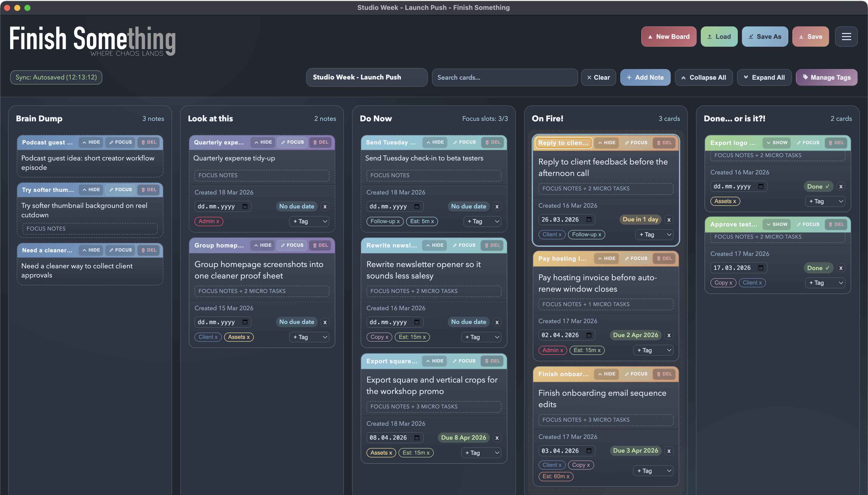
Task: Select the Reply to client card title
Action: (x=564, y=143)
